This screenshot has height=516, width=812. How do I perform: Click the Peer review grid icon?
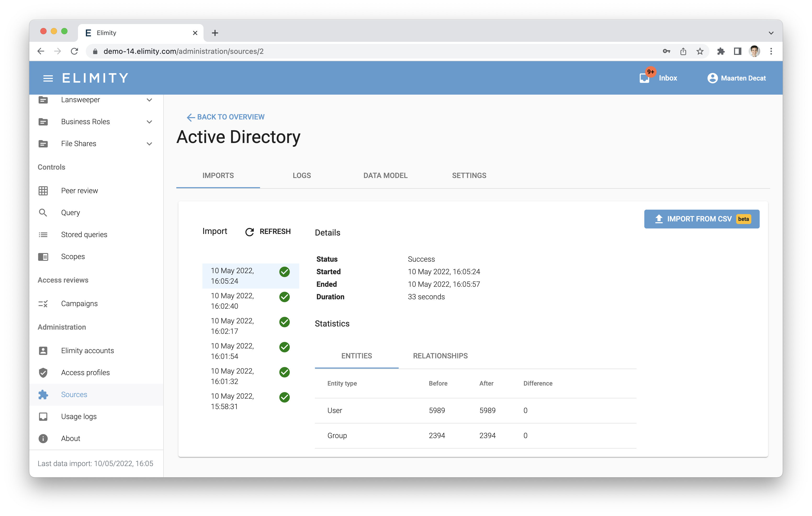pyautogui.click(x=43, y=191)
